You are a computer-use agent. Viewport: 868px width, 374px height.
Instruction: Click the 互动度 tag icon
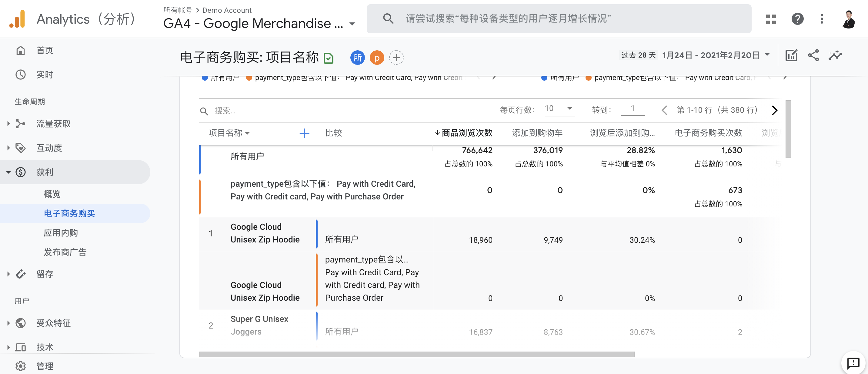click(21, 148)
